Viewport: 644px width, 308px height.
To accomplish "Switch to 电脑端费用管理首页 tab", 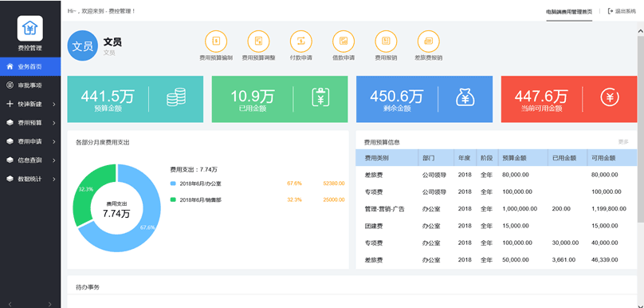I will (x=569, y=12).
